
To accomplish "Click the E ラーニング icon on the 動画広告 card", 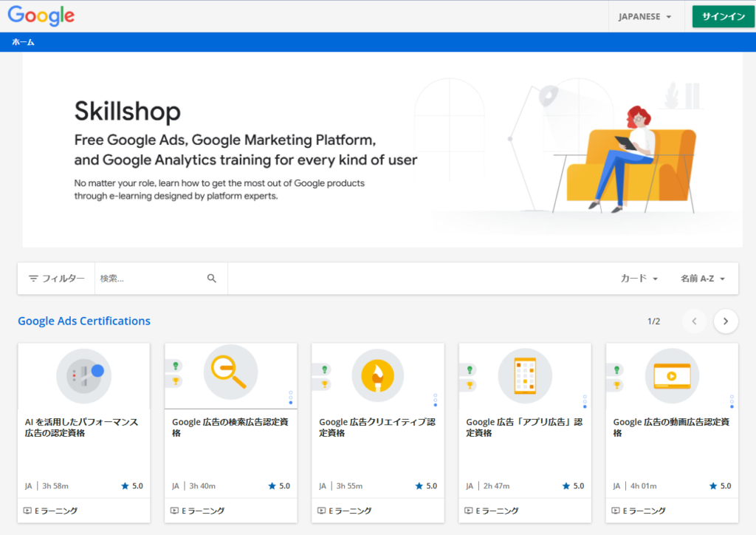I will point(616,511).
